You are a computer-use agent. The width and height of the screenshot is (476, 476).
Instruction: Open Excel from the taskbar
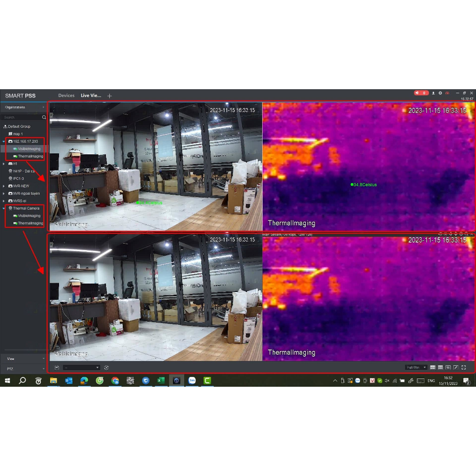pos(161,381)
